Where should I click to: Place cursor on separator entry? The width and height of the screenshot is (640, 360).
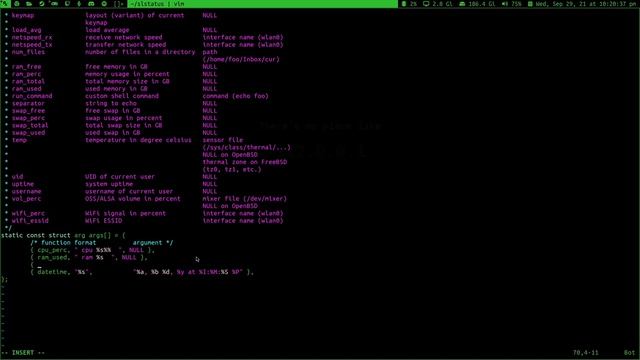pyautogui.click(x=28, y=103)
